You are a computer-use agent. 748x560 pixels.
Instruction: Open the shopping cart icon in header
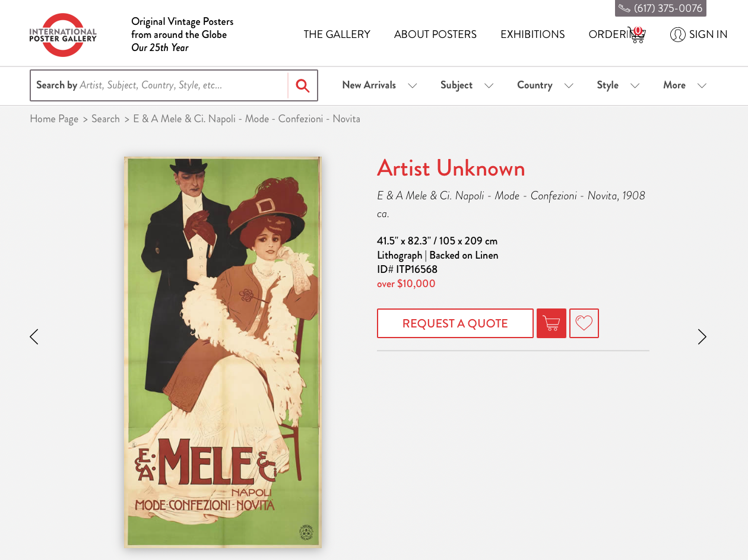(x=636, y=35)
